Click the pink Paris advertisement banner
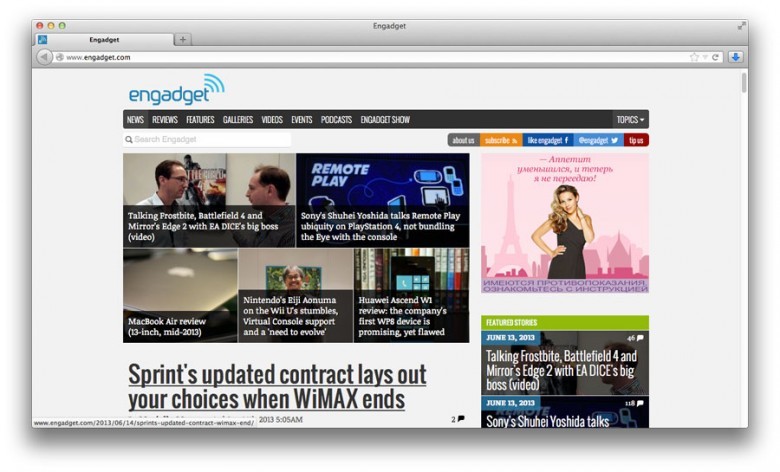Viewport: 780px width, 472px height. pyautogui.click(x=565, y=223)
